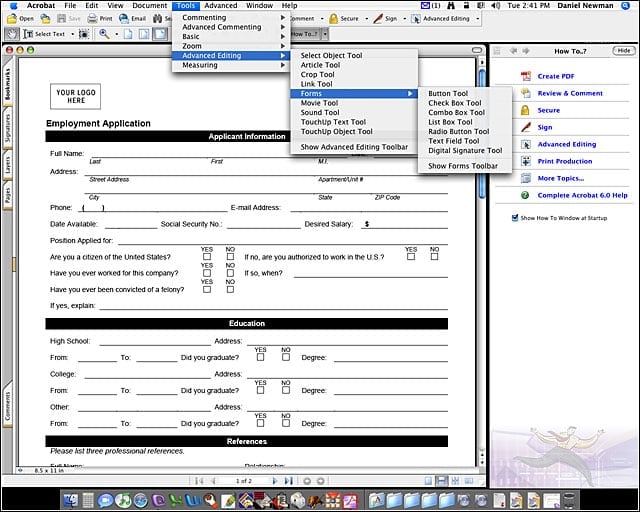This screenshot has height=512, width=640.
Task: Expand the Measuring submenu
Action: point(231,65)
